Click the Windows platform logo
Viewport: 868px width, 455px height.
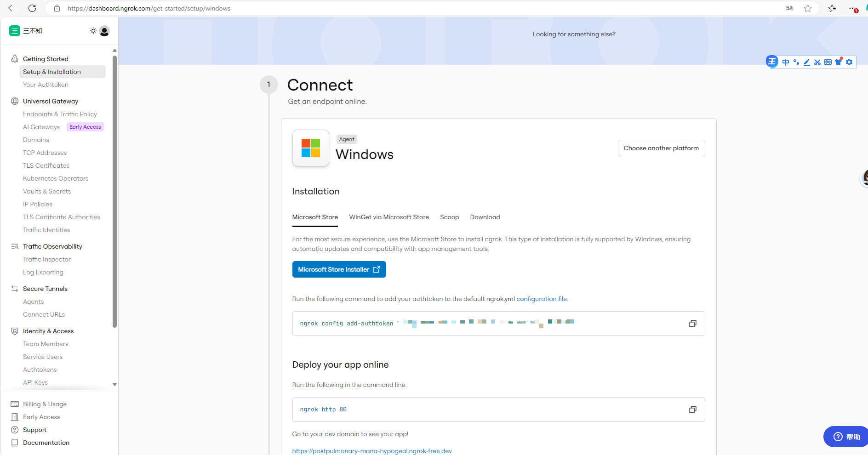(311, 148)
